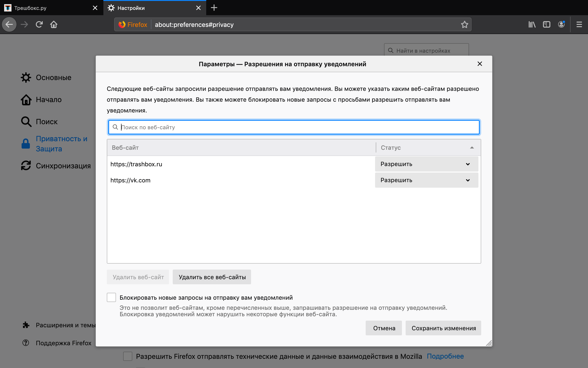Switch to the Настройки tab

click(x=155, y=8)
